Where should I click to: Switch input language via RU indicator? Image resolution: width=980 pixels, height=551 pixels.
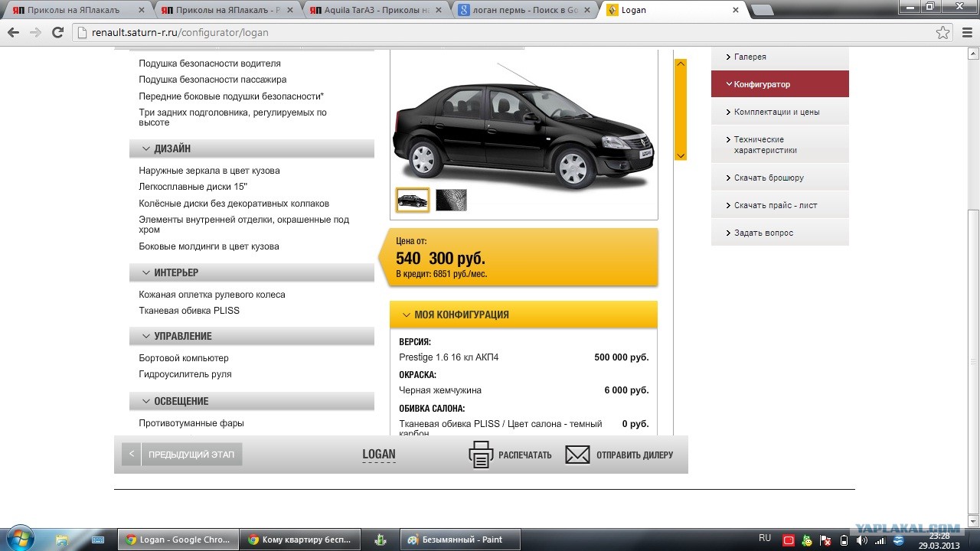click(764, 539)
